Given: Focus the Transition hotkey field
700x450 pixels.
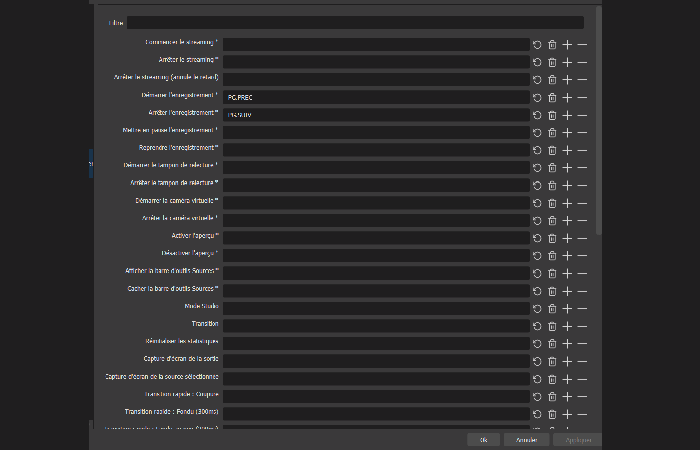Looking at the screenshot, I should [376, 326].
